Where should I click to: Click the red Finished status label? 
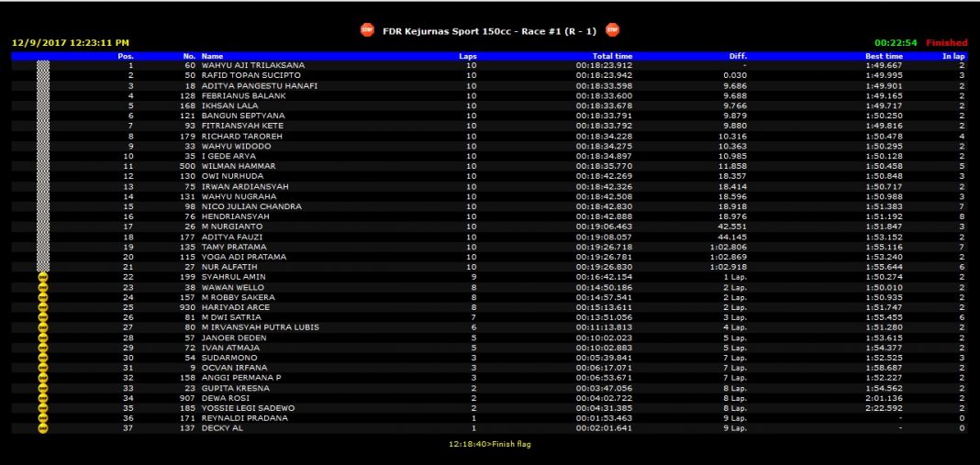pyautogui.click(x=946, y=42)
